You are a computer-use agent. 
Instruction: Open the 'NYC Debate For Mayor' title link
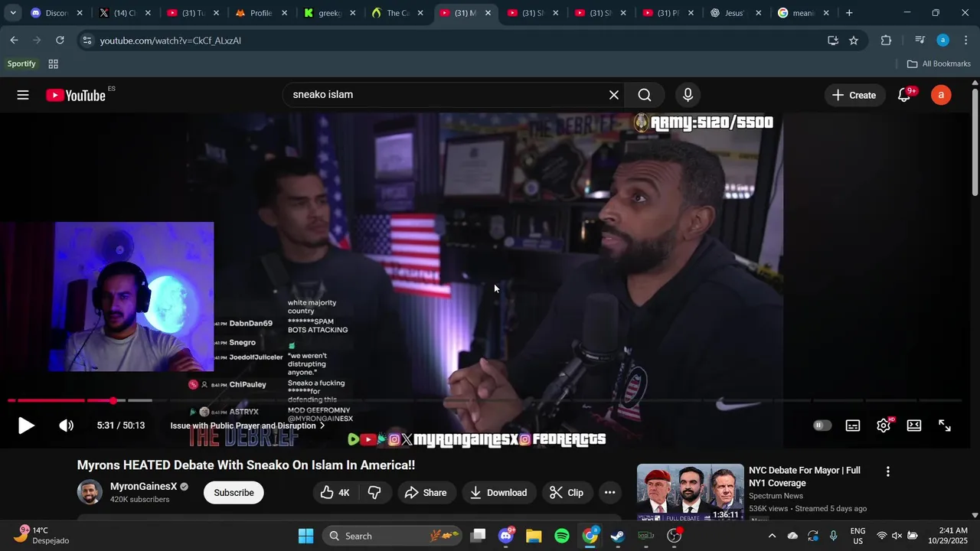pyautogui.click(x=805, y=477)
